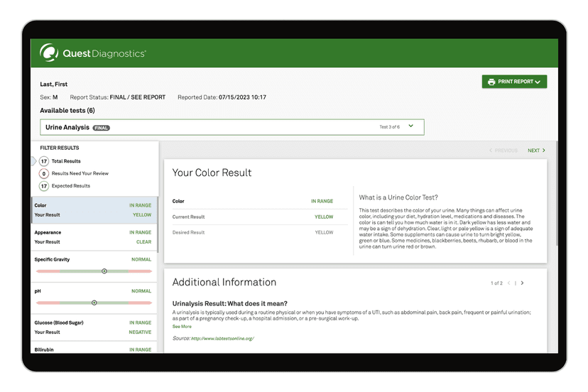
Task: Click the printer icon in Print Report
Action: (491, 82)
